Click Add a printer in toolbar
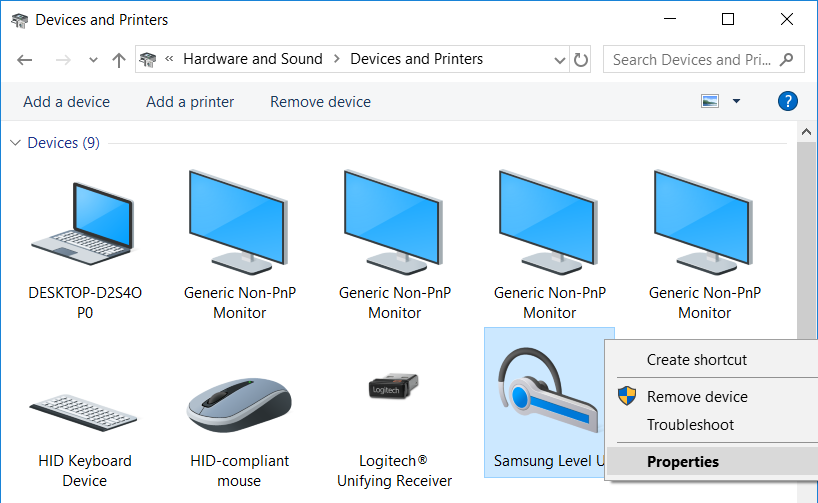The height and width of the screenshot is (503, 818). click(190, 102)
